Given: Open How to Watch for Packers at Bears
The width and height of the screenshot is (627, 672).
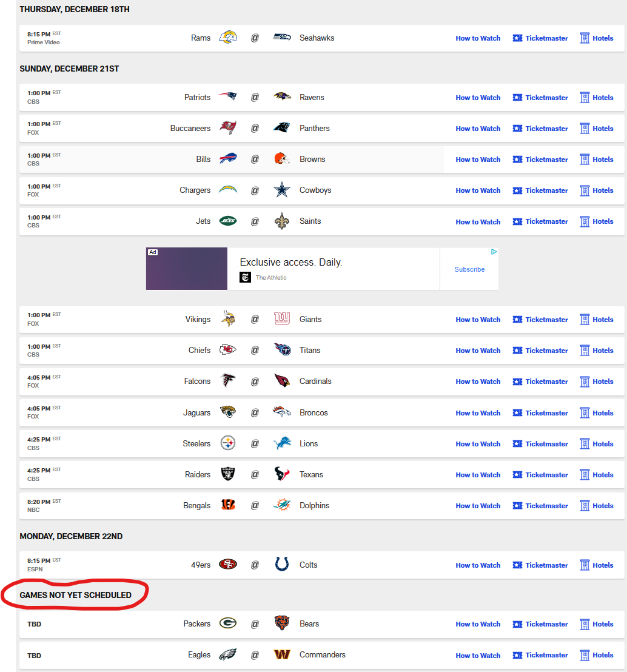Looking at the screenshot, I should click(478, 624).
